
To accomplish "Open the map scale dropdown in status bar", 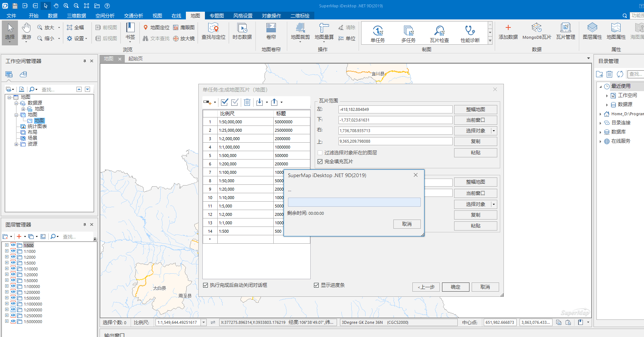I will coord(204,322).
